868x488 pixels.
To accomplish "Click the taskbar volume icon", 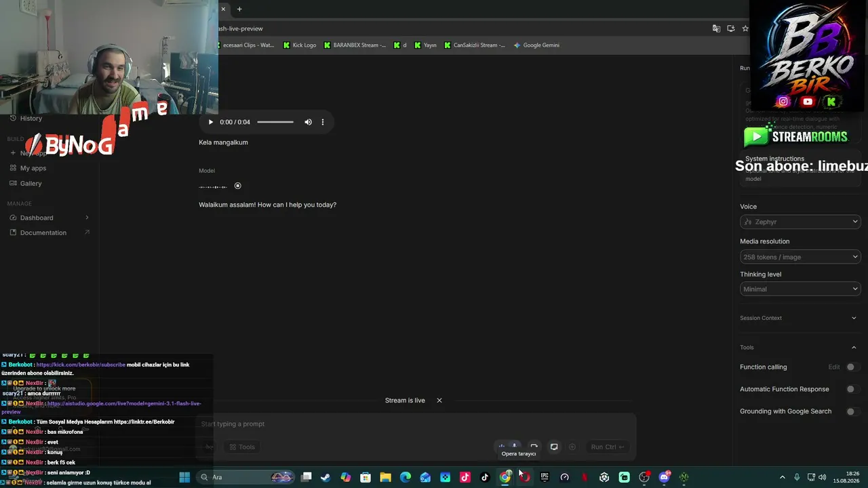I will [x=823, y=477].
